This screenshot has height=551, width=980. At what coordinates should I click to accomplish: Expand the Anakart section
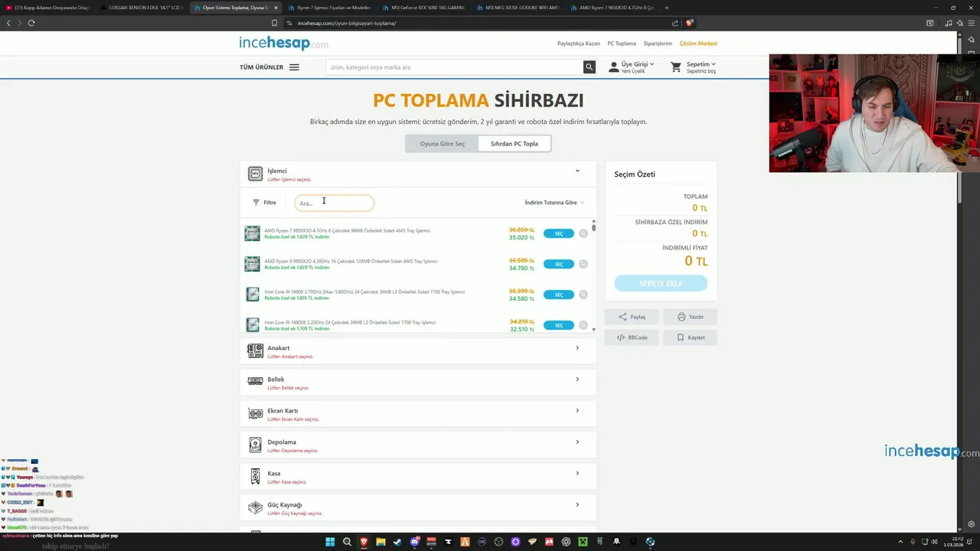tap(577, 347)
